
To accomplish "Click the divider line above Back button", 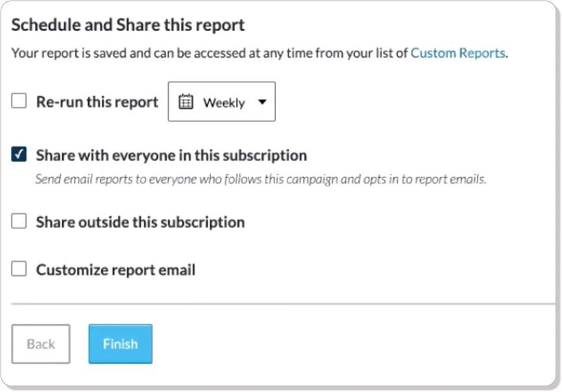I will (283, 304).
